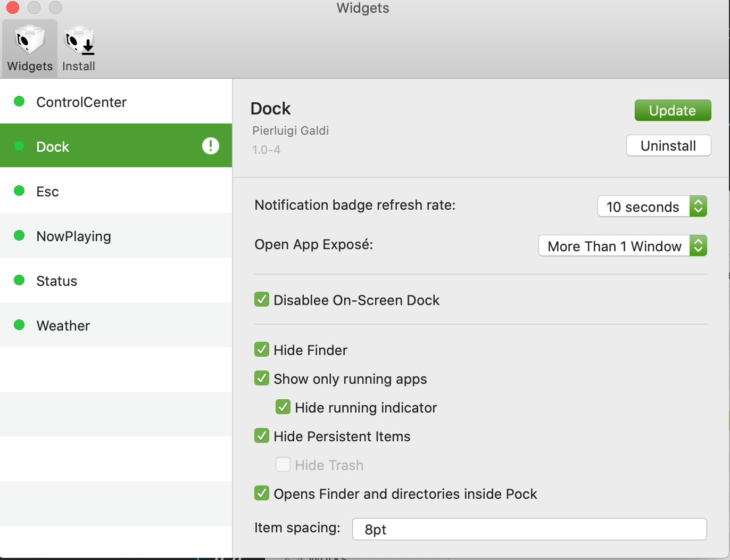Image resolution: width=730 pixels, height=560 pixels.
Task: Click the green status dot next to NowPlaying
Action: [x=19, y=235]
